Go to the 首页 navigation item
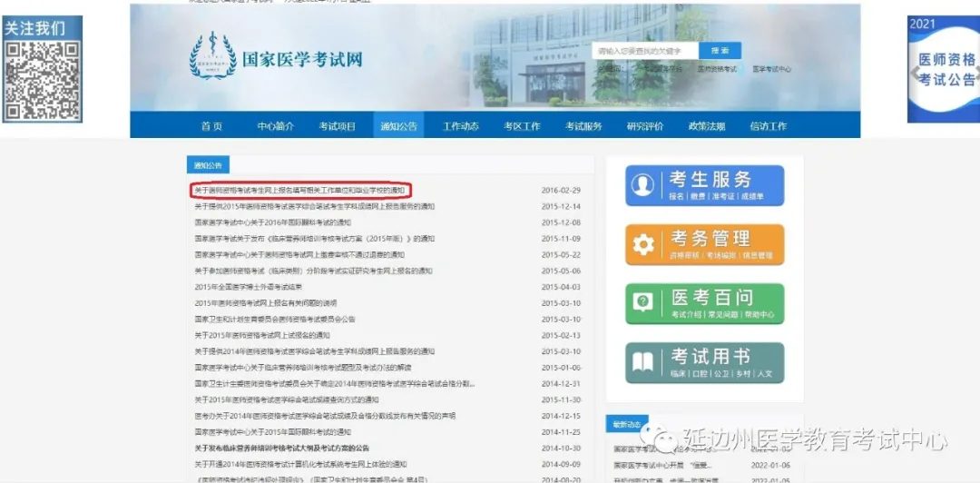The height and width of the screenshot is (483, 980). coord(211,126)
